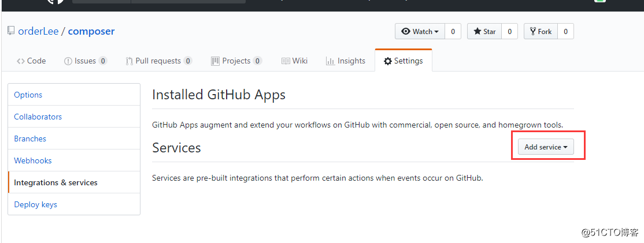Click the Installed GitHub Apps heading

[219, 95]
